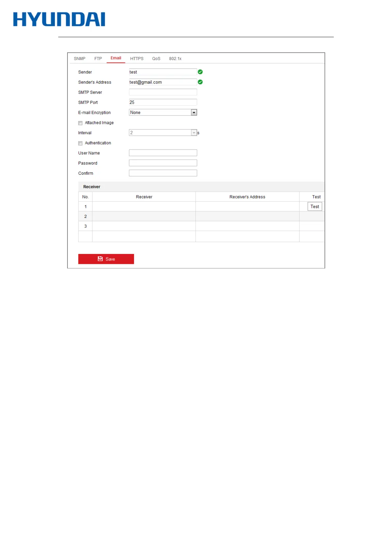Open the FTP tab
The height and width of the screenshot is (554, 392).
pos(98,59)
